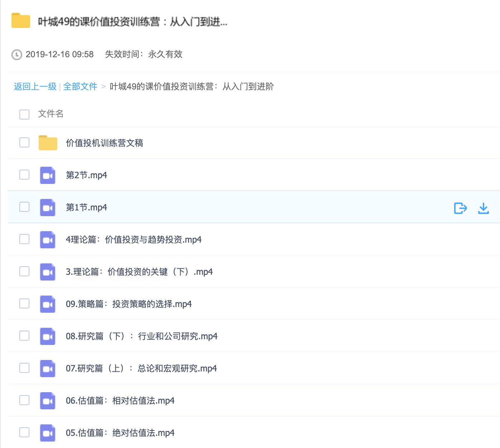Screen dimensions: 500x448
Task: Click the share title 叶城49的课价值投资训练营：从入门到进...
Action: coord(133,22)
